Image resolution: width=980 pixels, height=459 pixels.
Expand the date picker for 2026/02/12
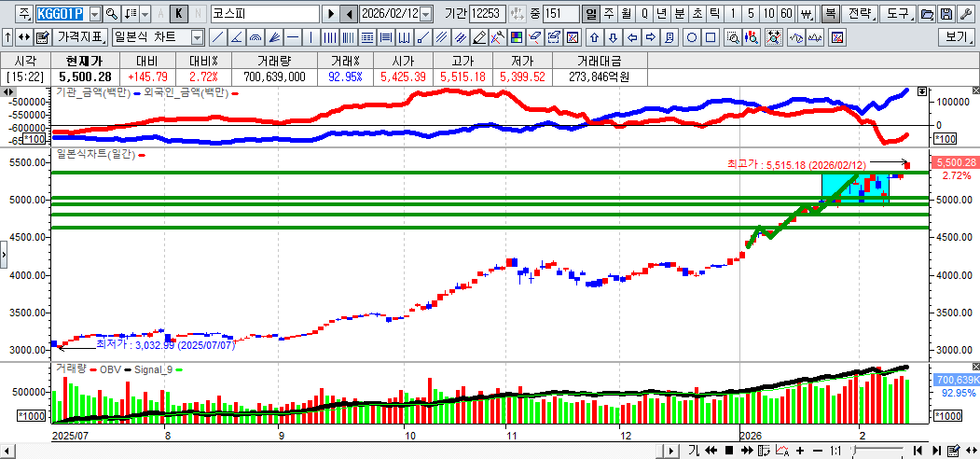point(426,14)
